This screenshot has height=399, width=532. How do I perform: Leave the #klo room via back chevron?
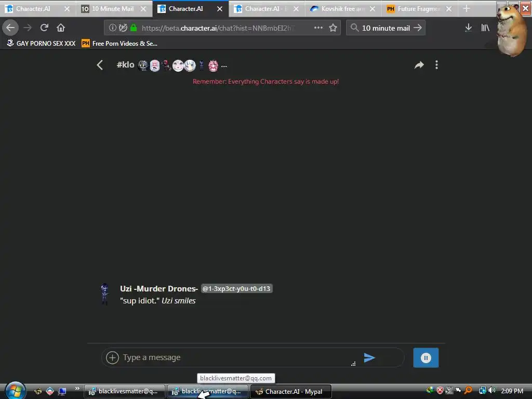pyautogui.click(x=100, y=65)
